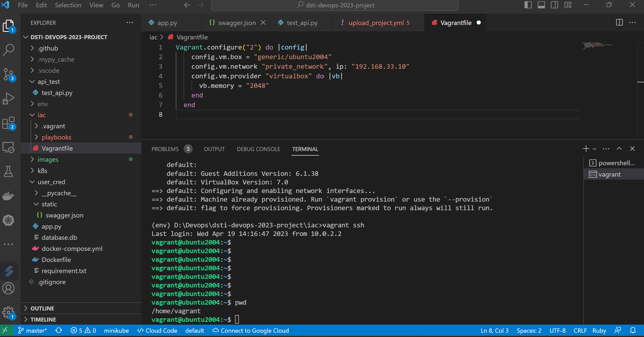The image size is (644, 337).
Task: Open the Extensions view
Action: point(8,123)
